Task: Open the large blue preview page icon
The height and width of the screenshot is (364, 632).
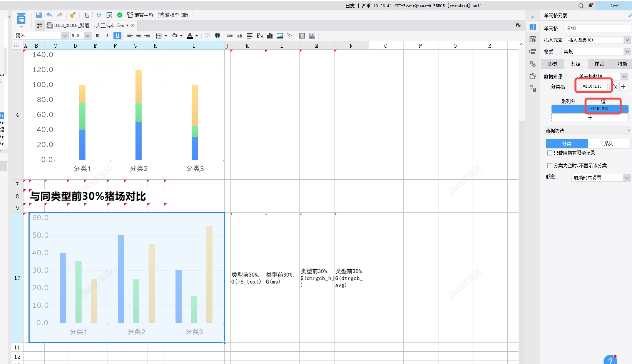Action: point(22,19)
